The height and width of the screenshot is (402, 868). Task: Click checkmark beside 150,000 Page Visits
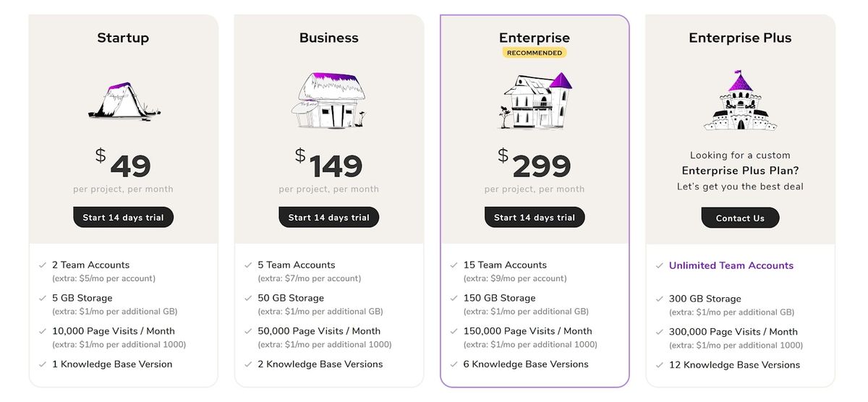[x=454, y=332]
